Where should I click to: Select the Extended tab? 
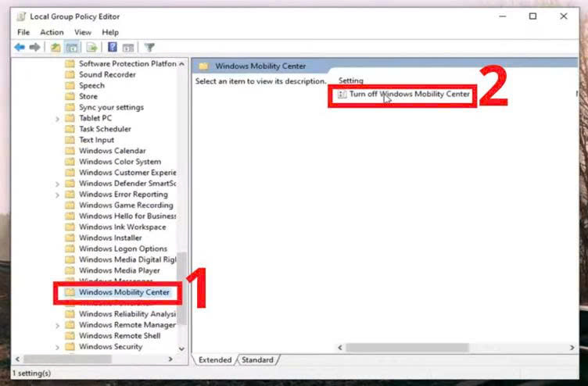[215, 360]
